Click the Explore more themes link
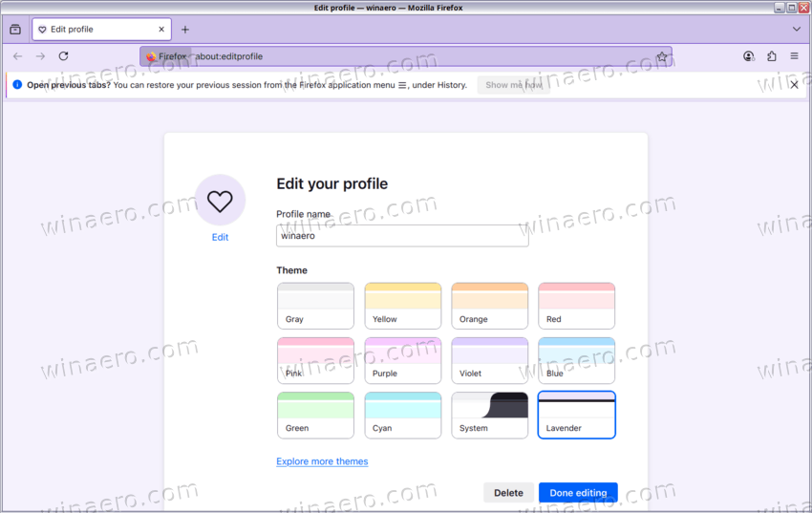The width and height of the screenshot is (812, 513). (322, 461)
